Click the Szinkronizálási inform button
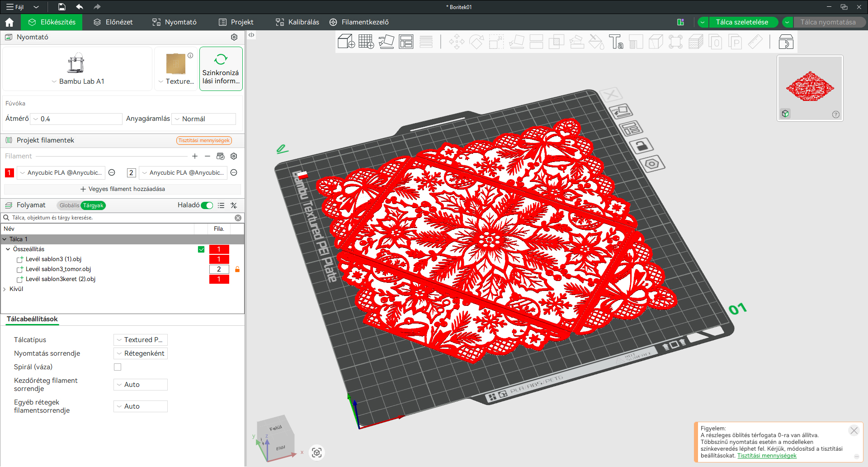Viewport: 868px width, 467px height. (221, 69)
